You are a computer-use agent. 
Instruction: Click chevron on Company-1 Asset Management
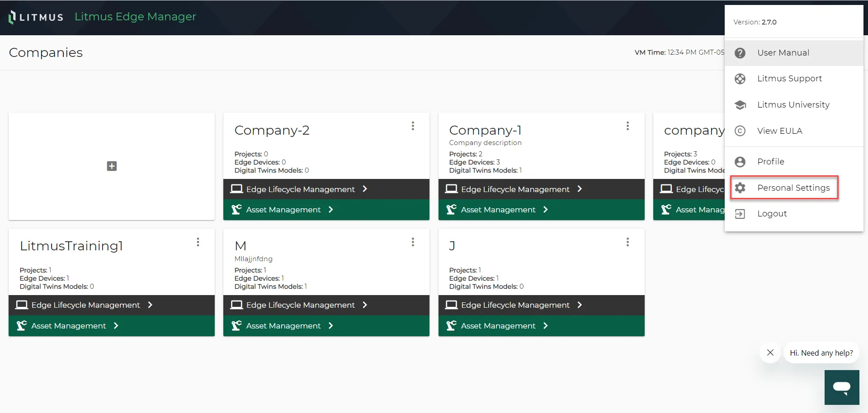click(x=546, y=210)
